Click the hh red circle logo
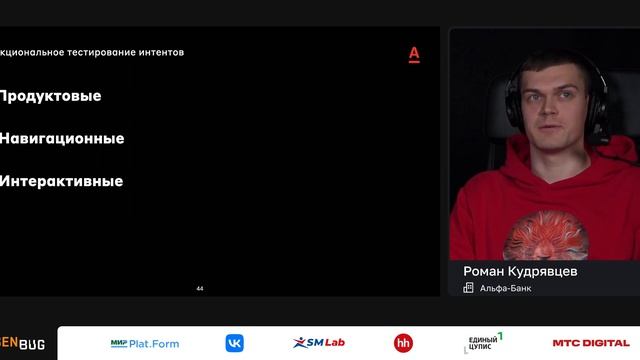 pyautogui.click(x=403, y=343)
